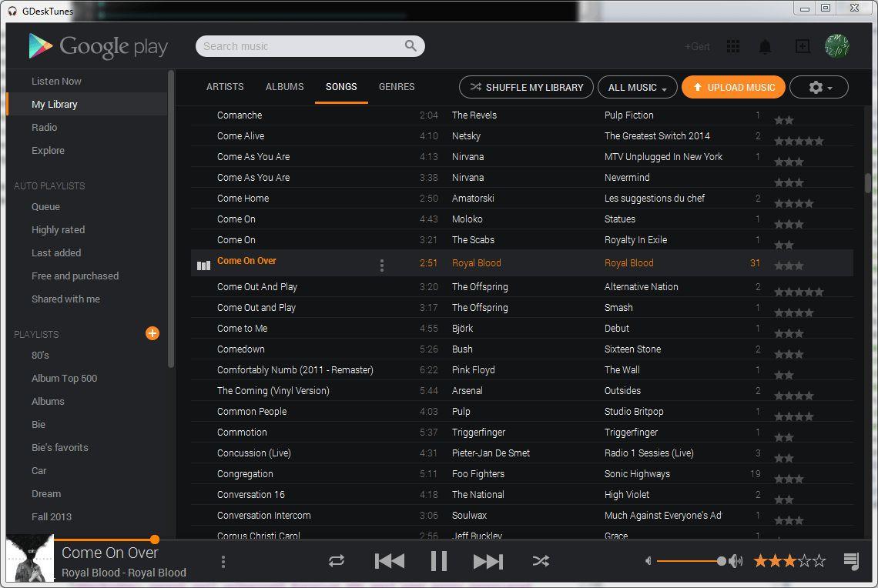Click artist Pieter-Jan De Smet
The width and height of the screenshot is (878, 588).
click(x=491, y=453)
